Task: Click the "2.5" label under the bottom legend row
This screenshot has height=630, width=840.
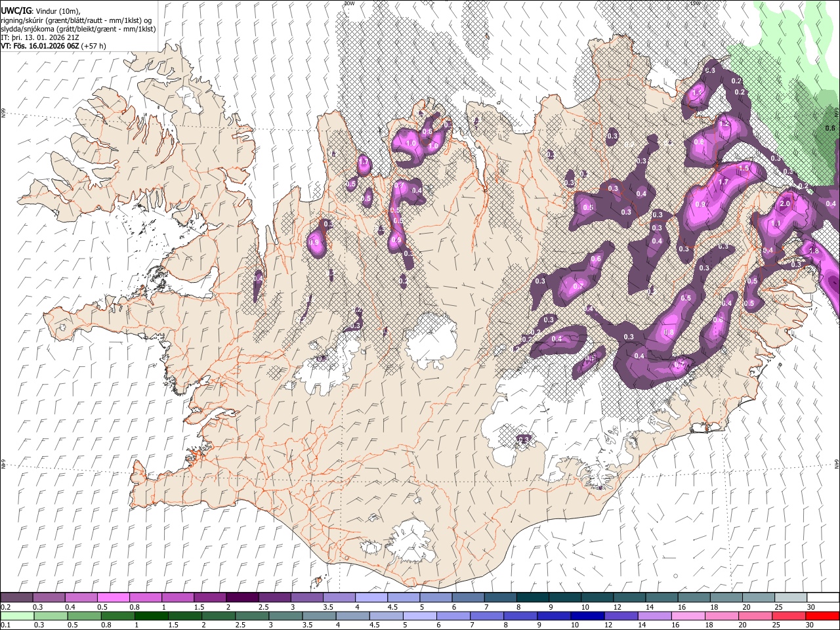Action: click(x=240, y=625)
